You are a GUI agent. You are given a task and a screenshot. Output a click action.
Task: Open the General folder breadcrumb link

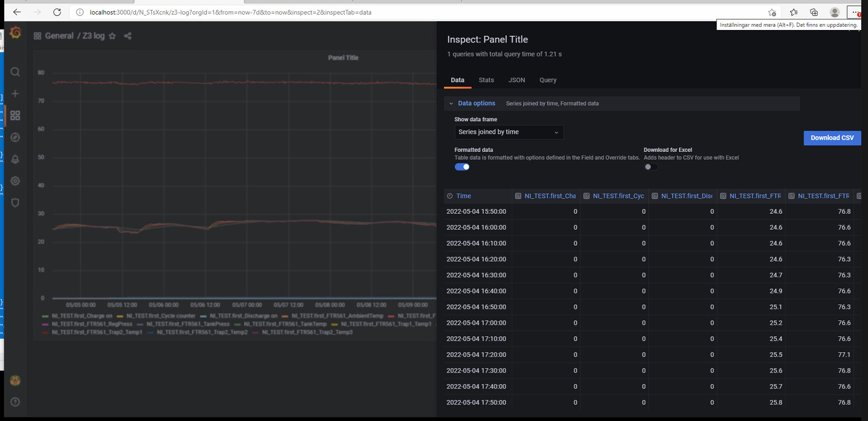click(x=59, y=36)
